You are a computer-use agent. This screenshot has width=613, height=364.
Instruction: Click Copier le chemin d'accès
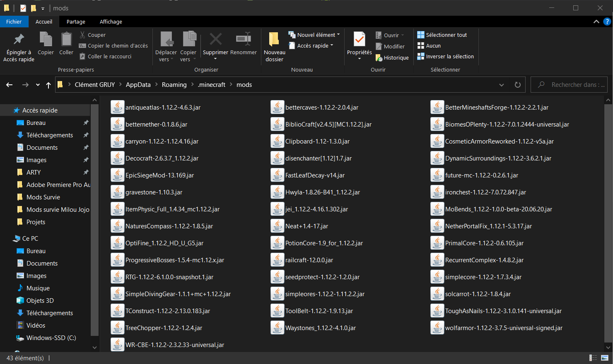[113, 45]
